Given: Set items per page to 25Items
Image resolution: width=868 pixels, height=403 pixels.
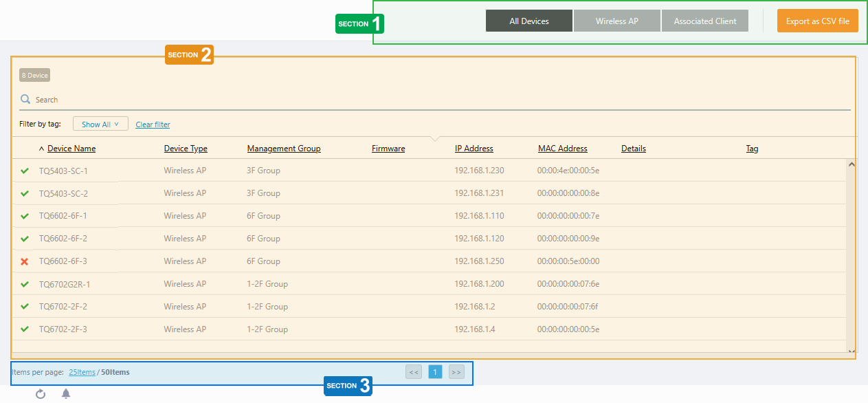Looking at the screenshot, I should click(x=82, y=372).
